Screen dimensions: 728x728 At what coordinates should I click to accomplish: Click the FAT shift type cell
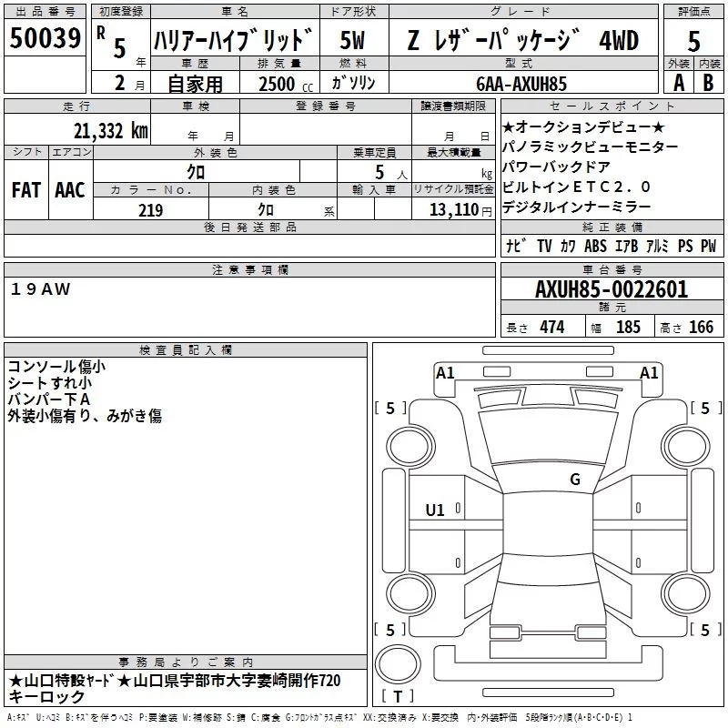25,189
